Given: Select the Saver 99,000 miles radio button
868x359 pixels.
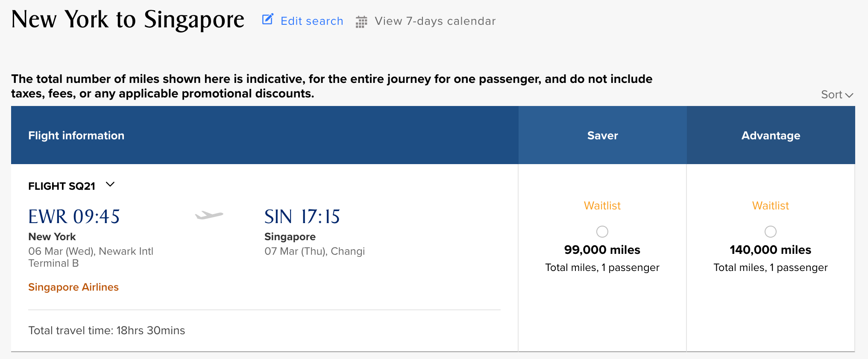Looking at the screenshot, I should coord(602,232).
